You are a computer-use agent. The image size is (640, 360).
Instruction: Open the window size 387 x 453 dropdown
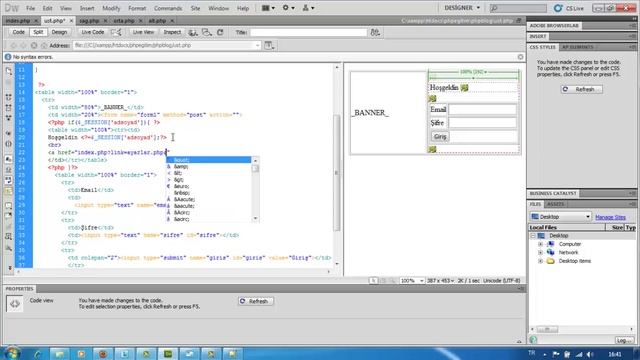pos(440,280)
